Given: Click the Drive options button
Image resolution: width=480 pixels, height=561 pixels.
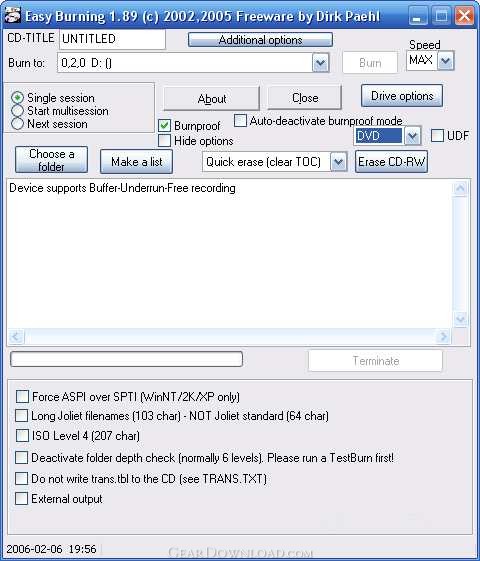Looking at the screenshot, I should (x=402, y=96).
